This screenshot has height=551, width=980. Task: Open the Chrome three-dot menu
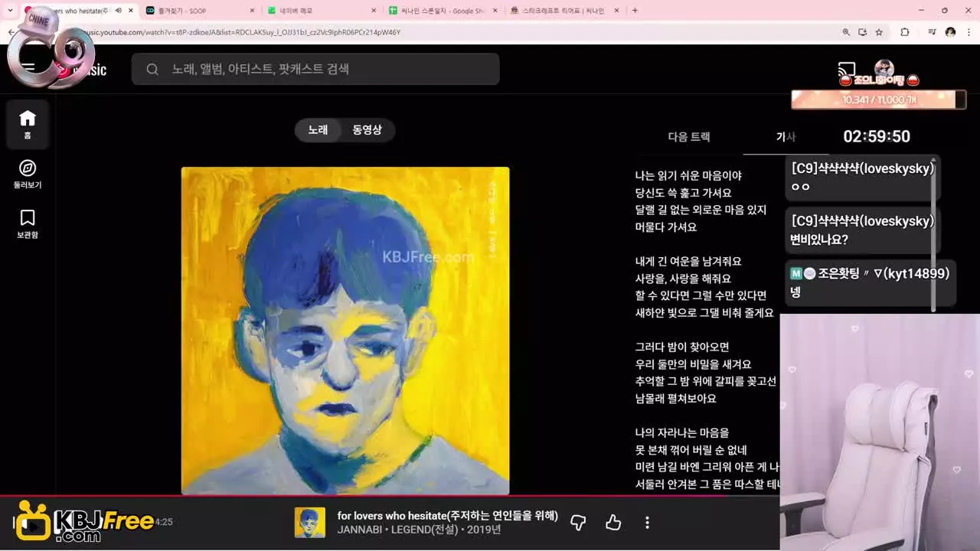click(969, 32)
